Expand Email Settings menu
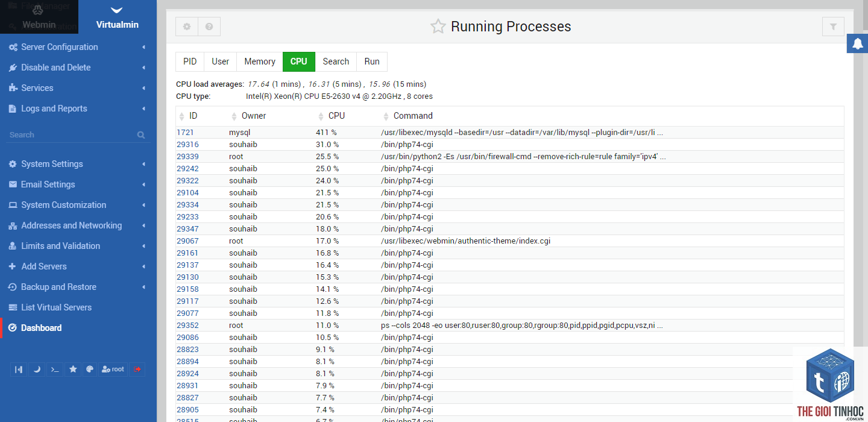Screen dimensions: 868x422 pos(78,184)
